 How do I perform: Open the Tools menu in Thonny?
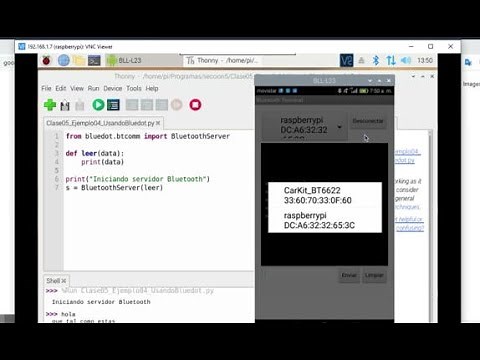click(x=134, y=88)
